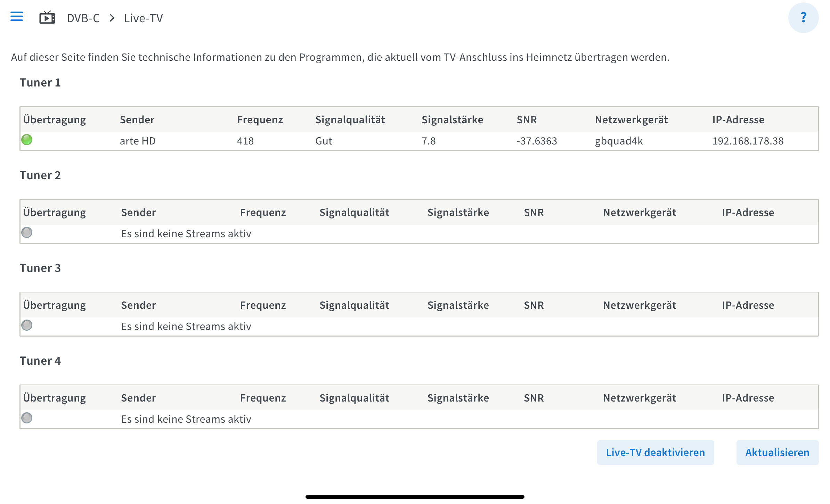Select the Live-TV breadcrumb item
Viewport: 830px width, 504px height.
[x=143, y=18]
